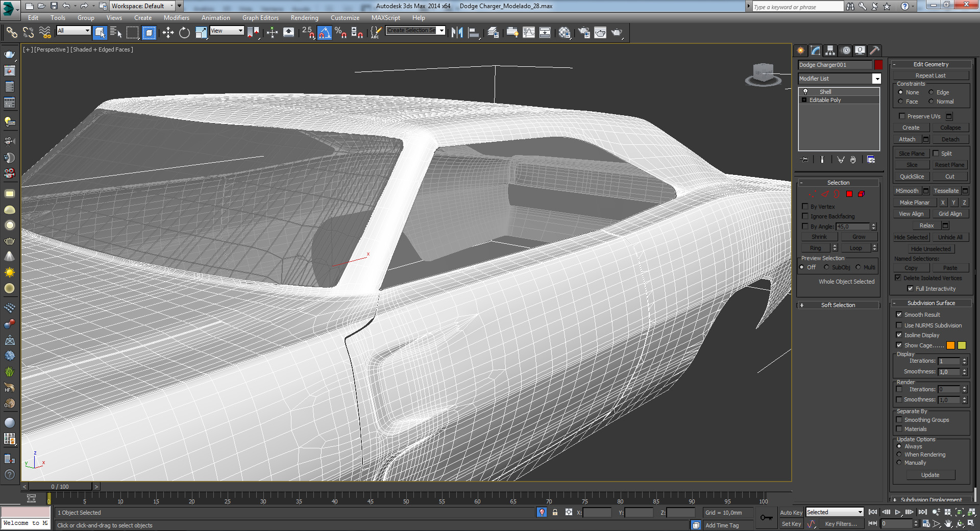Screen dimensions: 980x531
Task: Enable Use NURMS Subdivision checkbox
Action: [x=899, y=325]
